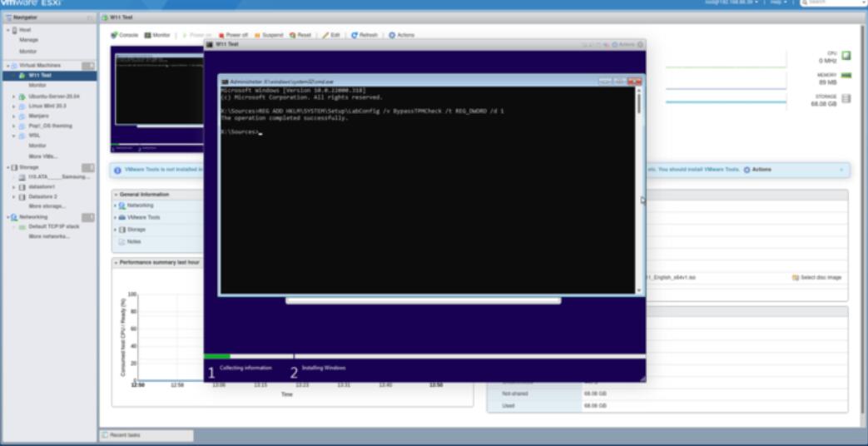
Task: Click the Reset toolbar button
Action: (x=300, y=35)
